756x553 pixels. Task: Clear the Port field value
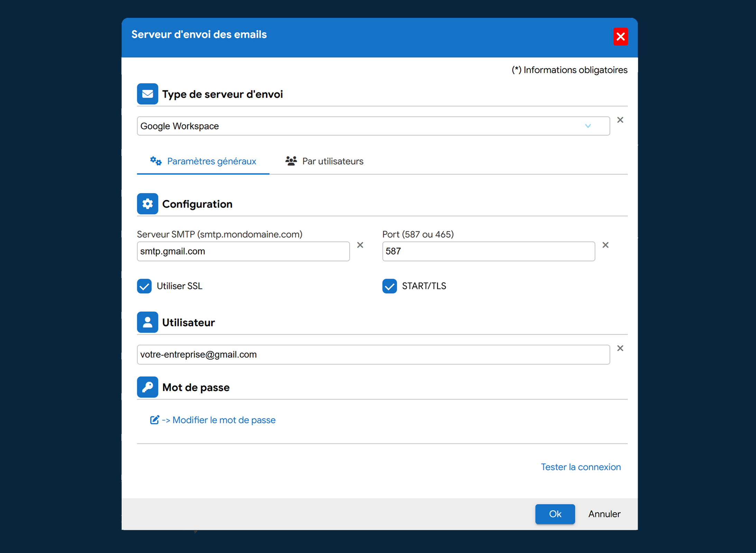pos(605,245)
